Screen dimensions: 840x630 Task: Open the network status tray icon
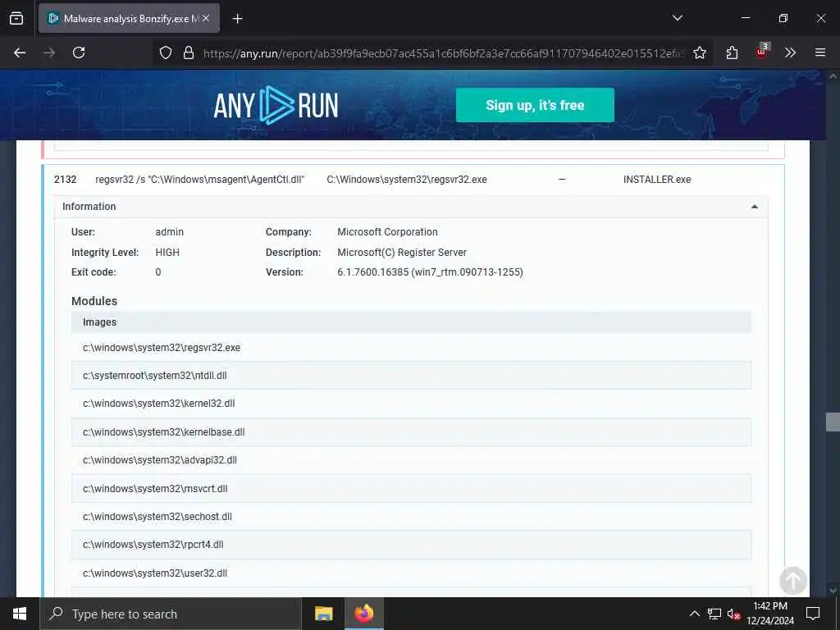tap(714, 614)
